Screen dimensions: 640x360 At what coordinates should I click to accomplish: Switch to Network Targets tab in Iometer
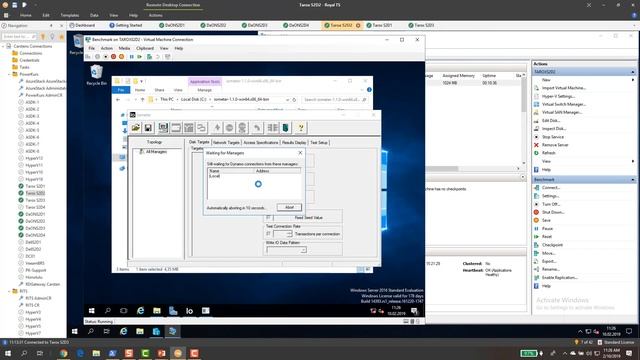point(226,142)
